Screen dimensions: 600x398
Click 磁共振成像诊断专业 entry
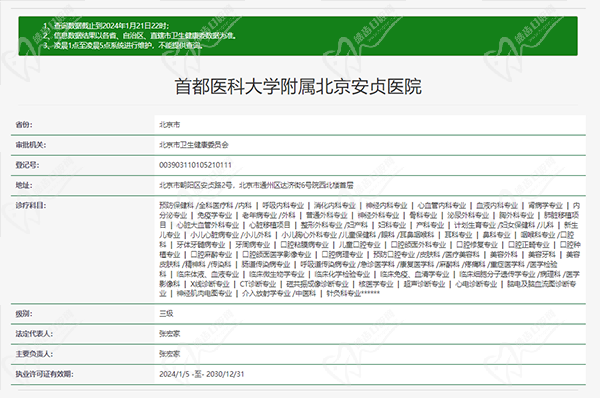[317, 284]
